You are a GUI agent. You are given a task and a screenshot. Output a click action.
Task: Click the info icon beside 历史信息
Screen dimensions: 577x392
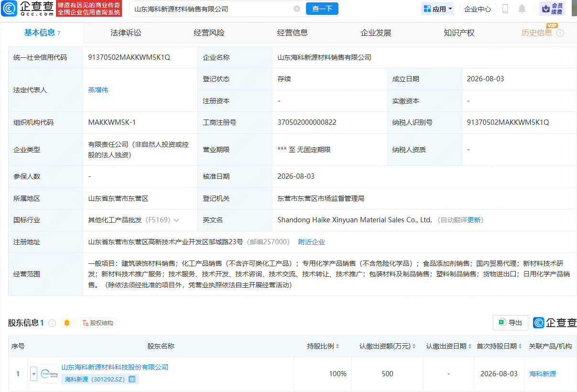coord(560,33)
